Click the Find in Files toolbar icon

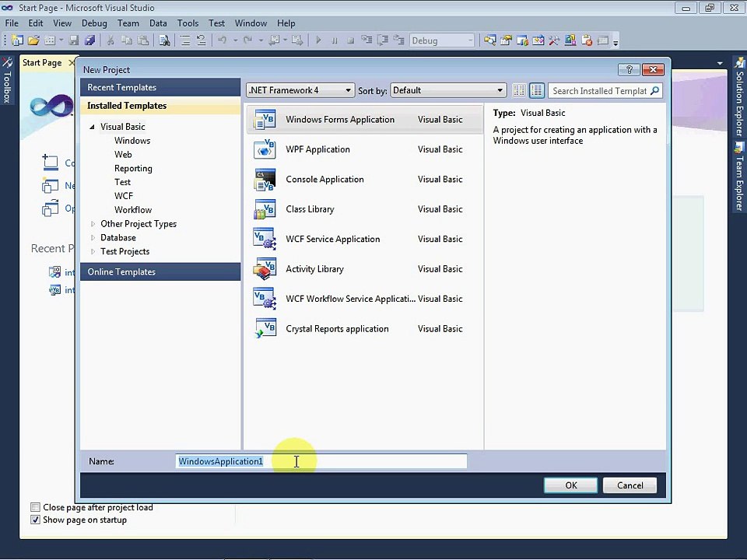164,40
